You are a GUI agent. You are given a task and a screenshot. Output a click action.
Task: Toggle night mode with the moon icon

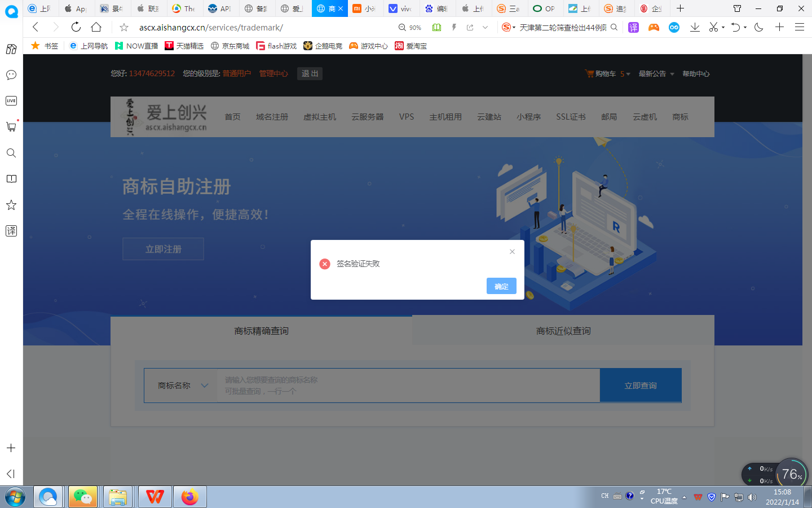pyautogui.click(x=758, y=27)
